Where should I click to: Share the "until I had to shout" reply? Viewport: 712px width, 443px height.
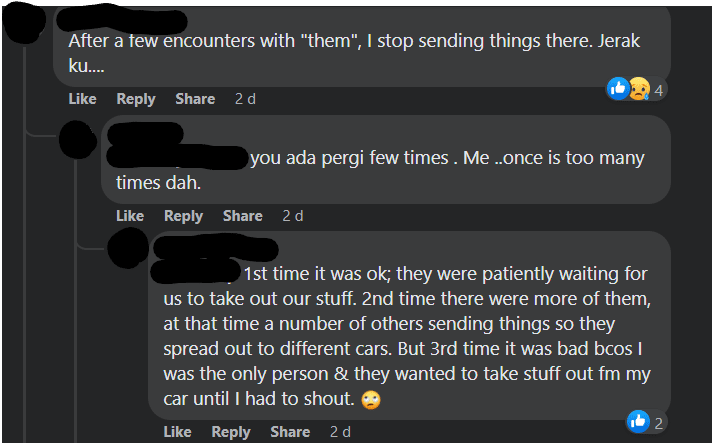tap(290, 432)
